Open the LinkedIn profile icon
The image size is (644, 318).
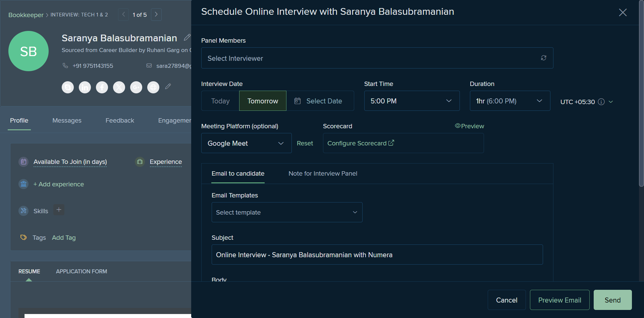[x=85, y=87]
